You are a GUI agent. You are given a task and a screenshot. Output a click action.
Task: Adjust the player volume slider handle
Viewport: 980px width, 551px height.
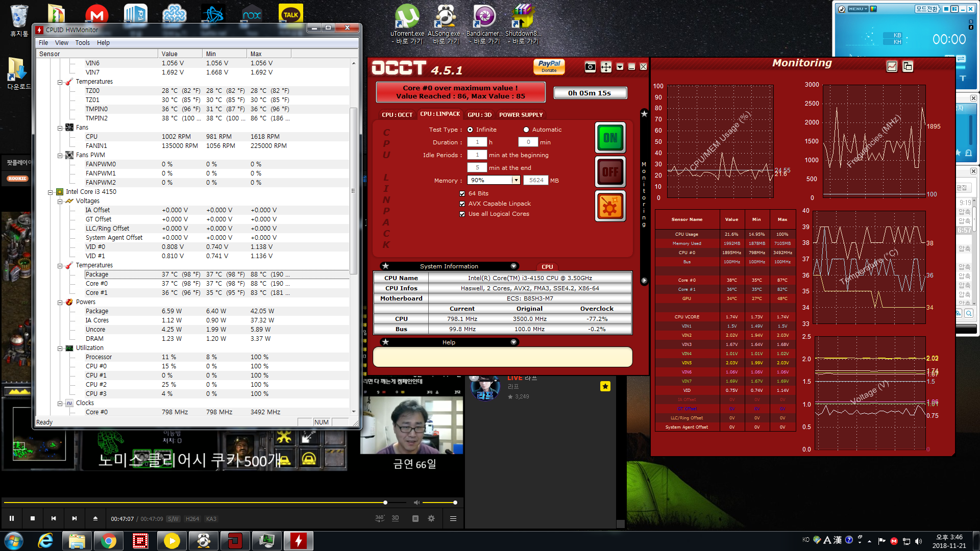[455, 503]
